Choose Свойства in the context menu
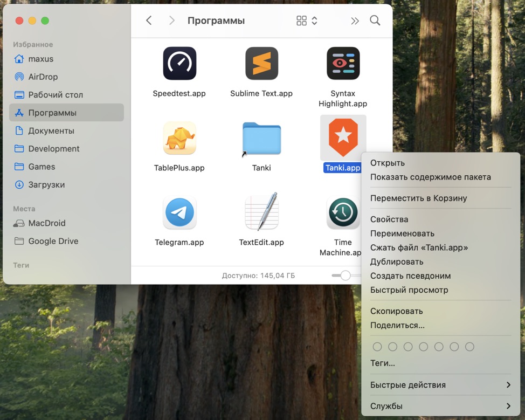Image resolution: width=525 pixels, height=420 pixels. (440, 219)
